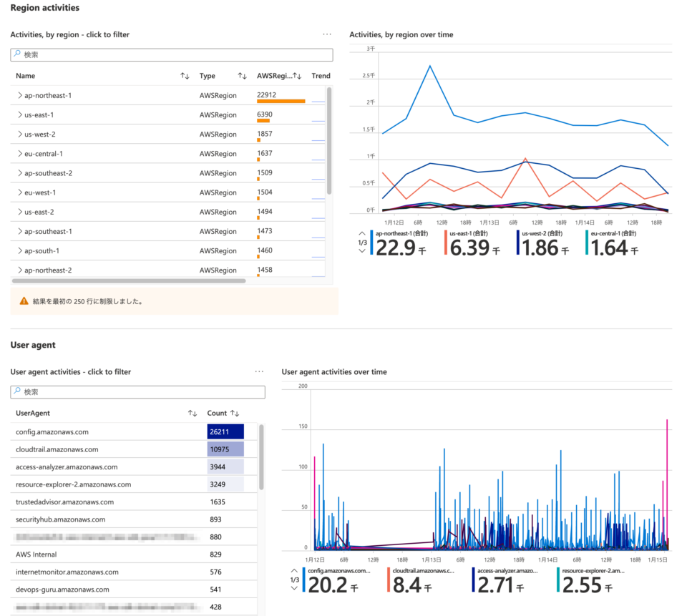Image resolution: width=687 pixels, height=616 pixels.
Task: Sort the Name column with its sort arrows
Action: 185,75
